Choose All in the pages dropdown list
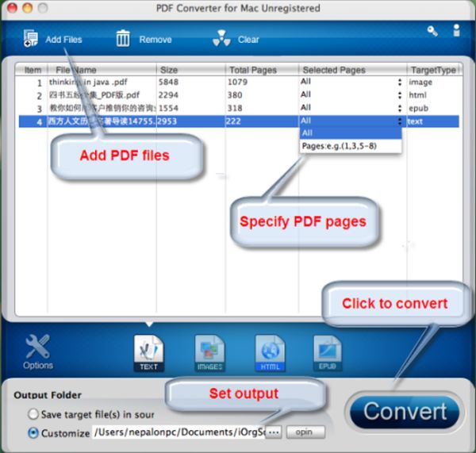This screenshot has width=476, height=453. 351,133
